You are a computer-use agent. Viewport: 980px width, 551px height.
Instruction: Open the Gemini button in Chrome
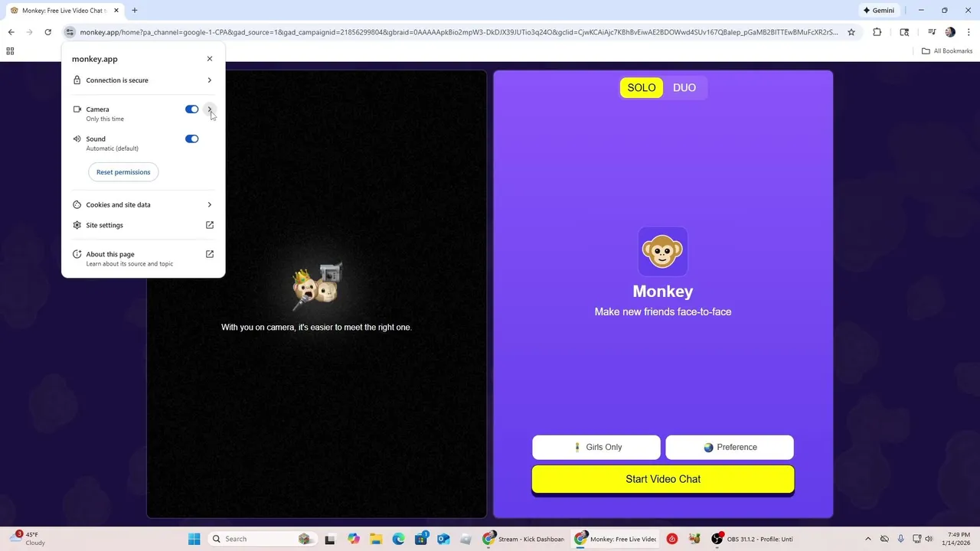click(x=879, y=11)
